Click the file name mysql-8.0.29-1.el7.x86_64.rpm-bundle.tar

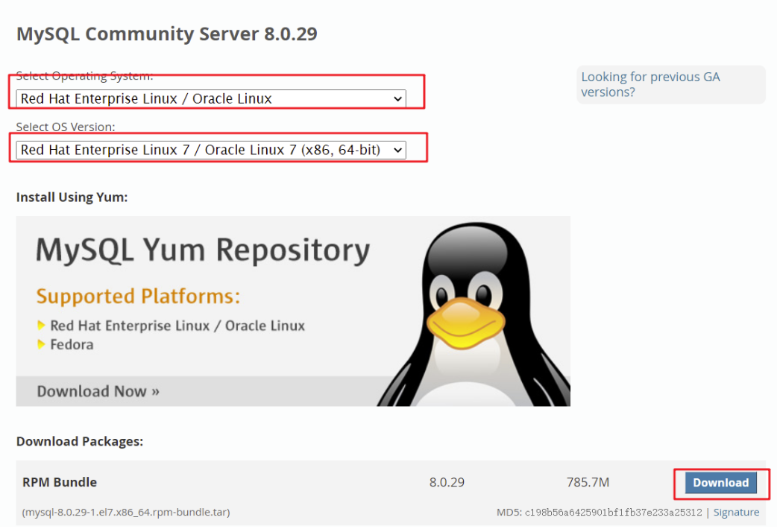click(126, 512)
